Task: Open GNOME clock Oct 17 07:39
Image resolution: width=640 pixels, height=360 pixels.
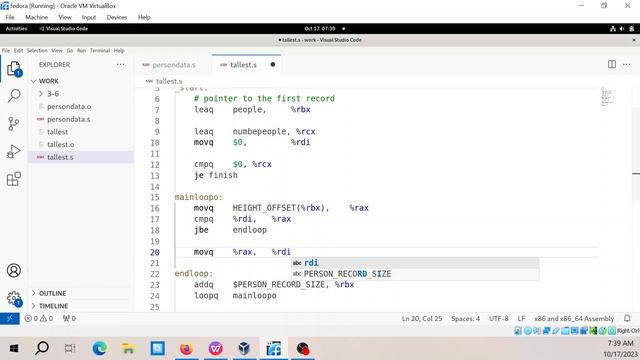Action: [x=320, y=29]
